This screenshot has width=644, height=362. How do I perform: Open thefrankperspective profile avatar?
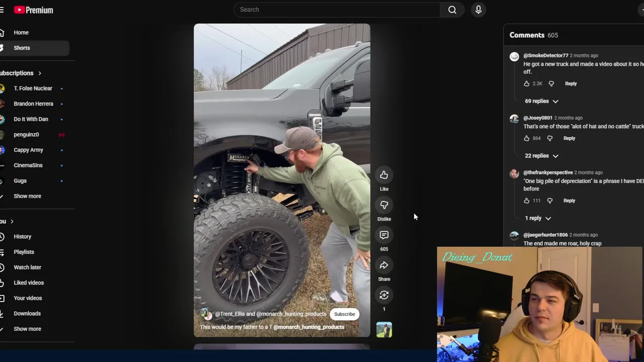(x=514, y=174)
